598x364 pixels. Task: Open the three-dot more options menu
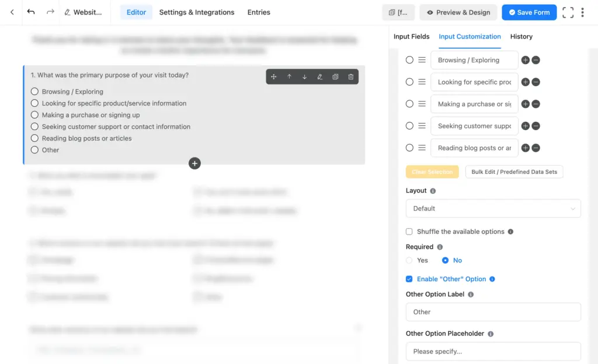(x=582, y=12)
